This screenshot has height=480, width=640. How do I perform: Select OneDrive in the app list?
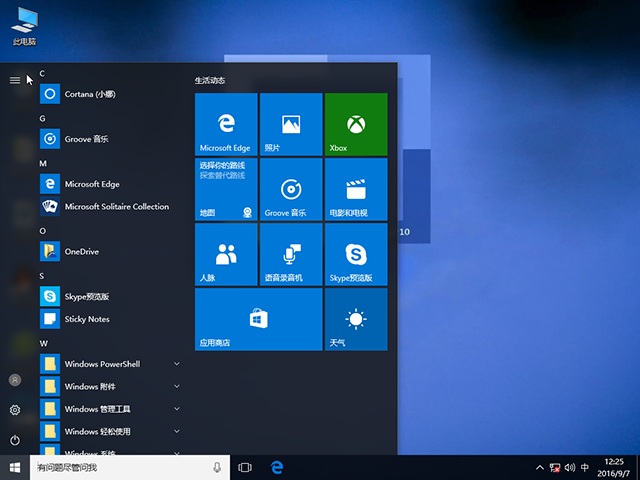pyautogui.click(x=81, y=252)
